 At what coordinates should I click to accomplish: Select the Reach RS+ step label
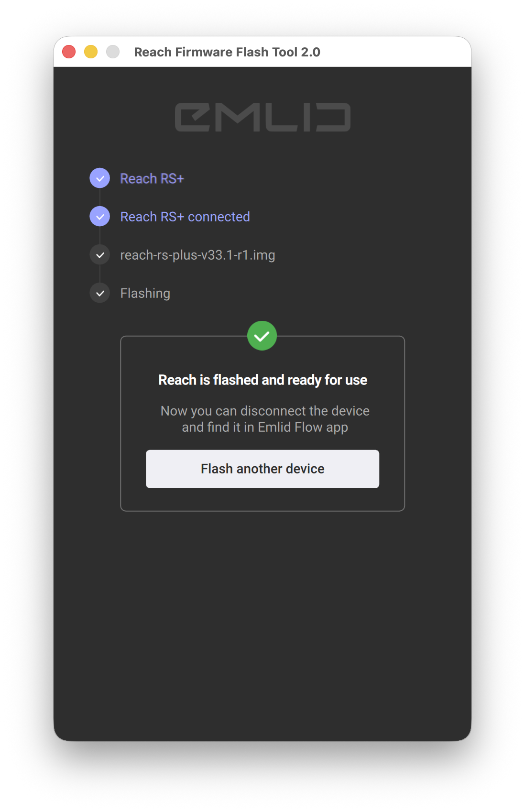tap(152, 178)
